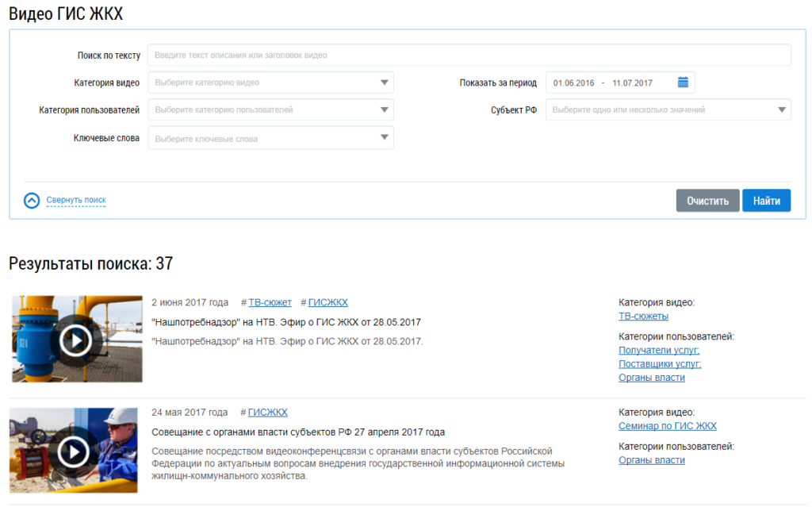Play the Совещание с органами власти video
812x507 pixels.
point(74,451)
